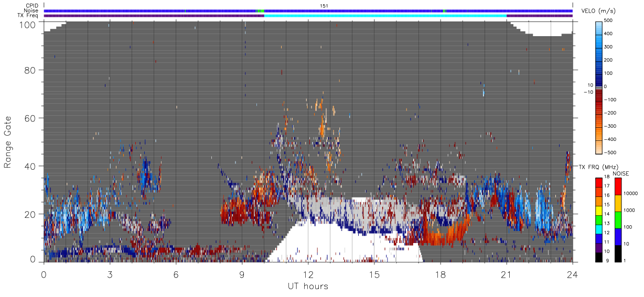Click the green 100 noise legend swatch
Viewport: 644px width, 297px height.
coord(618,219)
